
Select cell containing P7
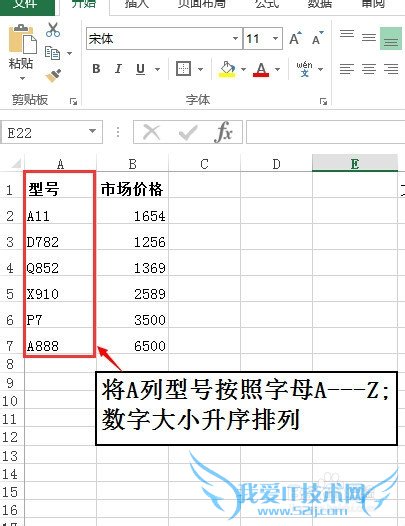pyautogui.click(x=60, y=315)
